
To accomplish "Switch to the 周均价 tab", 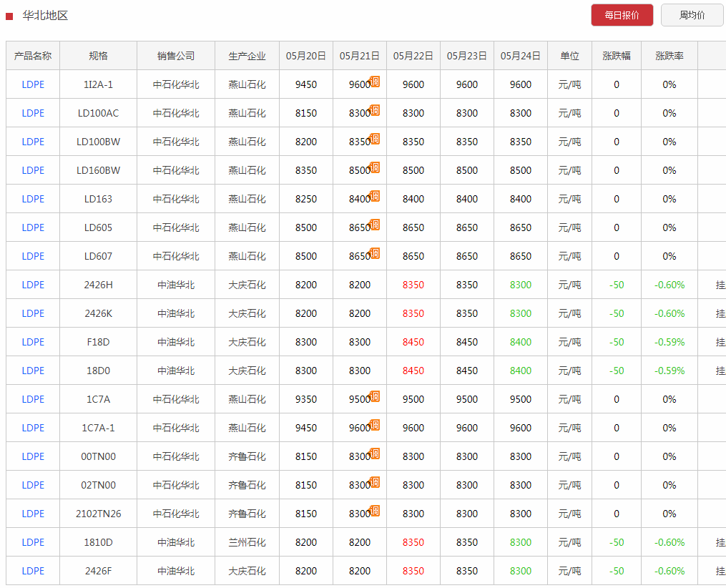I will pyautogui.click(x=692, y=15).
